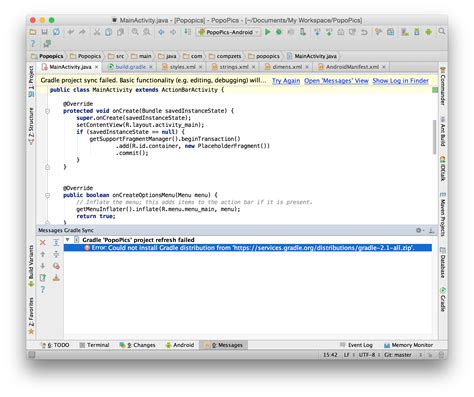The height and width of the screenshot is (397, 474).
Task: Open the Changes tool window
Action: coord(137,345)
